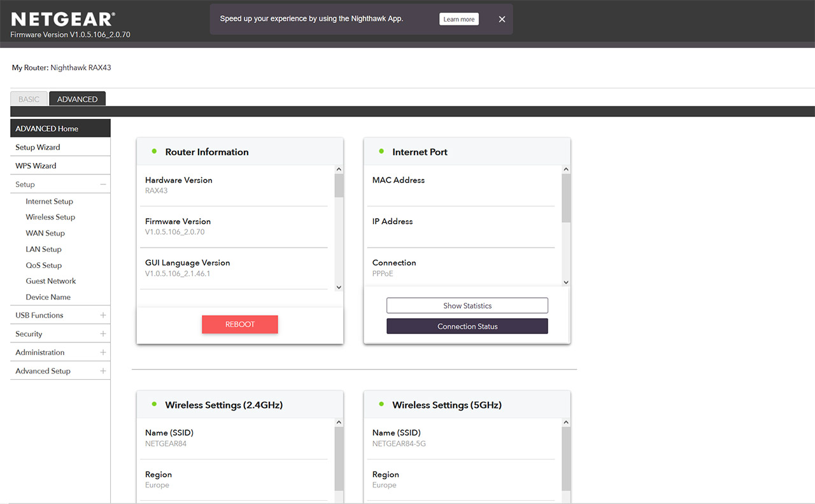Click Internet Port scrollbar down arrow
Screen dimensions: 815x504
[566, 282]
